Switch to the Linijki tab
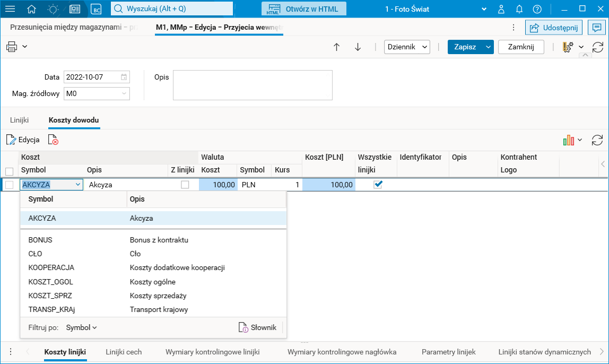 (20, 120)
